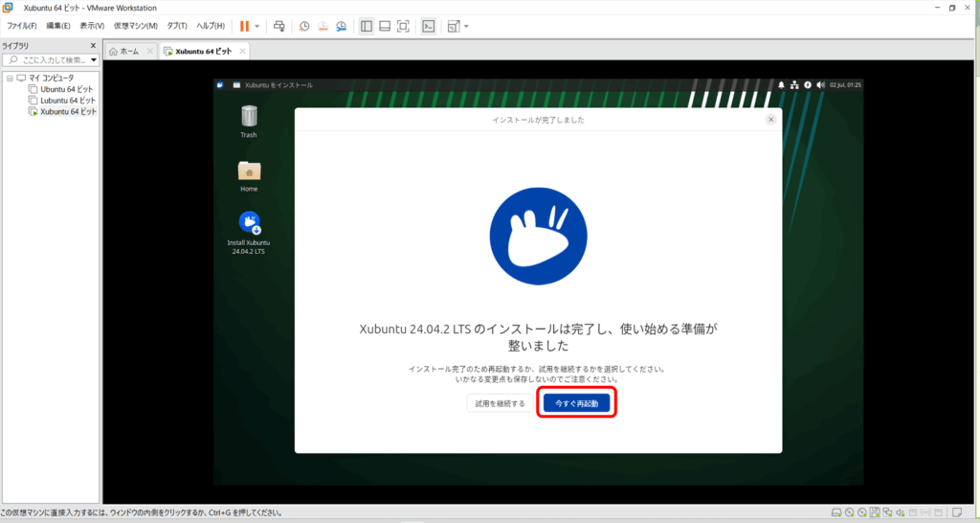
Task: Click the volume speaker icon in Xubuntu panel
Action: 820,85
